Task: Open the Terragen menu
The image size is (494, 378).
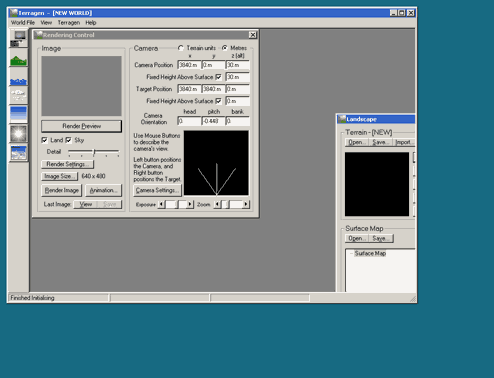Action: [x=69, y=23]
